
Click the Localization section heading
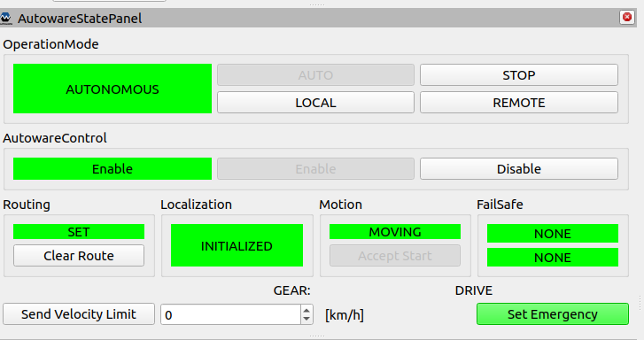197,205
